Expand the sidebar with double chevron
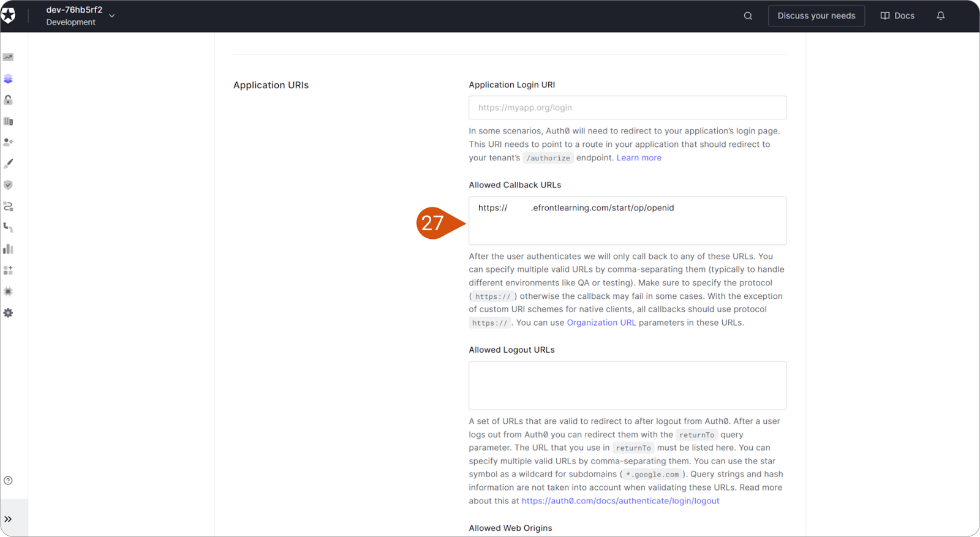980x537 pixels. click(x=8, y=519)
